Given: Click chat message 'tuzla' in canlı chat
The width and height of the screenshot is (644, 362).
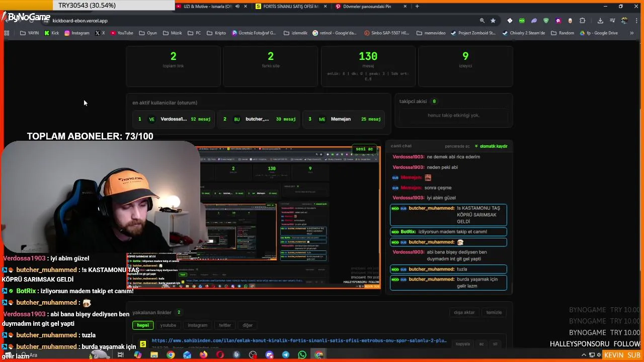Looking at the screenshot, I should point(448,269).
